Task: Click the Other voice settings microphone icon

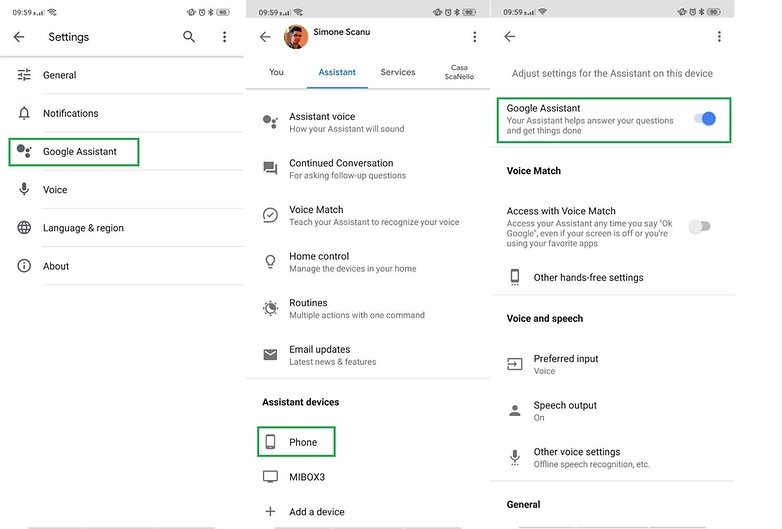Action: click(x=515, y=457)
